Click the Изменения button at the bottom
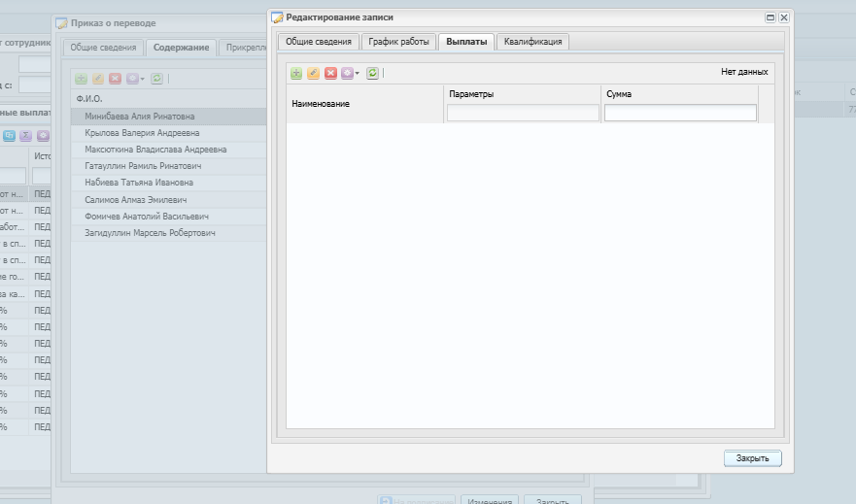The image size is (856, 504). click(490, 501)
